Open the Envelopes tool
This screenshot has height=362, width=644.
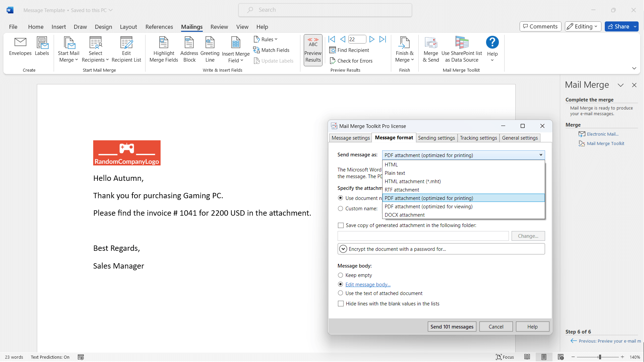[20, 48]
